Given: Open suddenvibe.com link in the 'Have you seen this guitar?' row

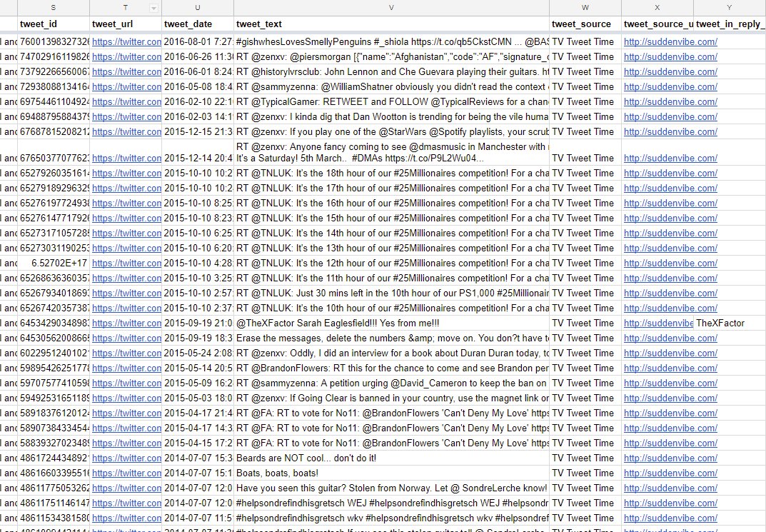Looking at the screenshot, I should (x=670, y=488).
